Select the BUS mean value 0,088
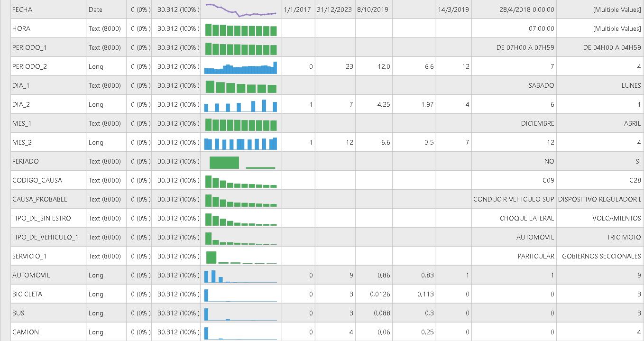 coord(382,313)
